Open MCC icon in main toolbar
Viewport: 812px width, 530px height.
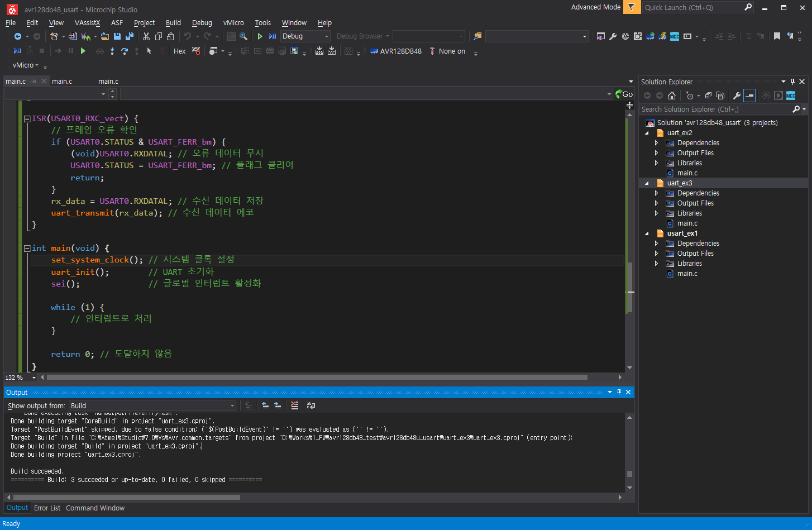point(675,36)
